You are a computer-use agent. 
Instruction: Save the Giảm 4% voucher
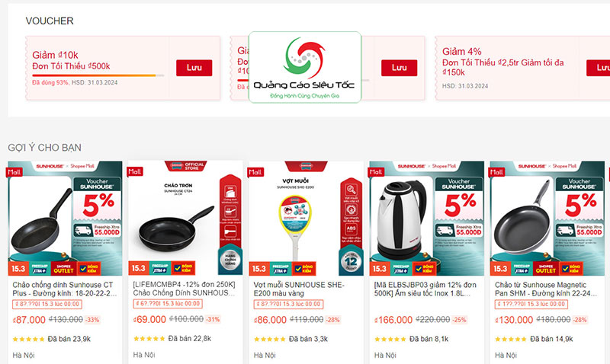(599, 68)
